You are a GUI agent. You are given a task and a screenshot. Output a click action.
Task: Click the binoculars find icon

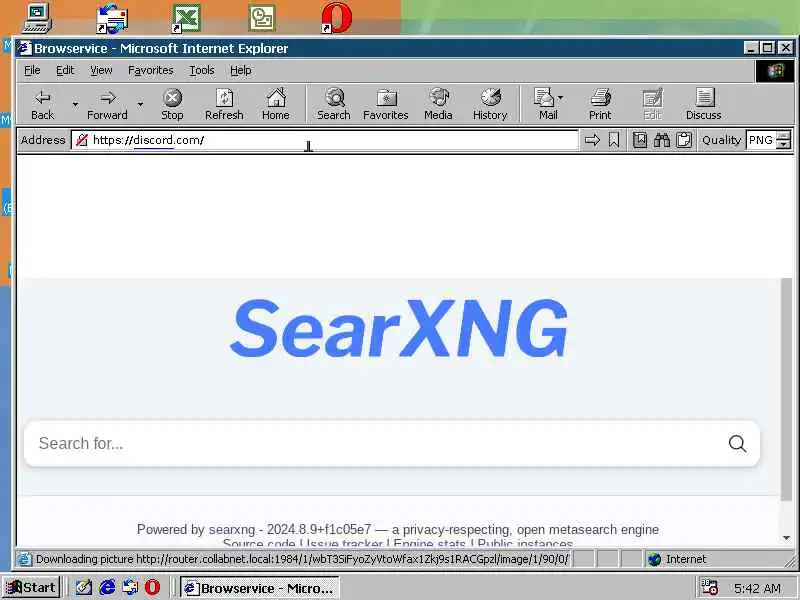(x=662, y=140)
